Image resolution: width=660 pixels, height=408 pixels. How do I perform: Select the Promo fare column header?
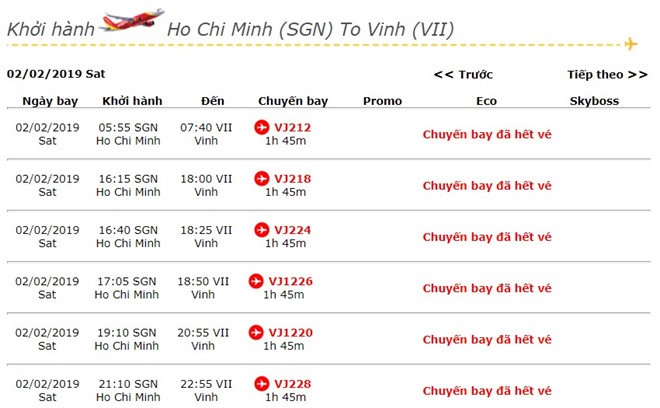tap(382, 101)
